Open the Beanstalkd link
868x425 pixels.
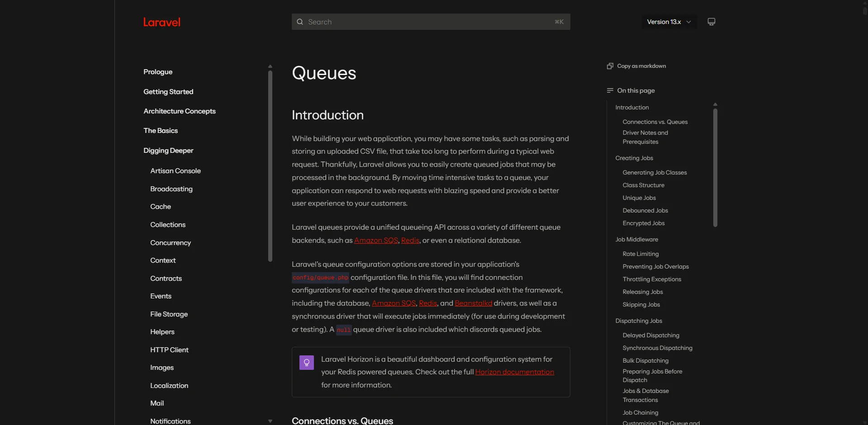tap(473, 303)
